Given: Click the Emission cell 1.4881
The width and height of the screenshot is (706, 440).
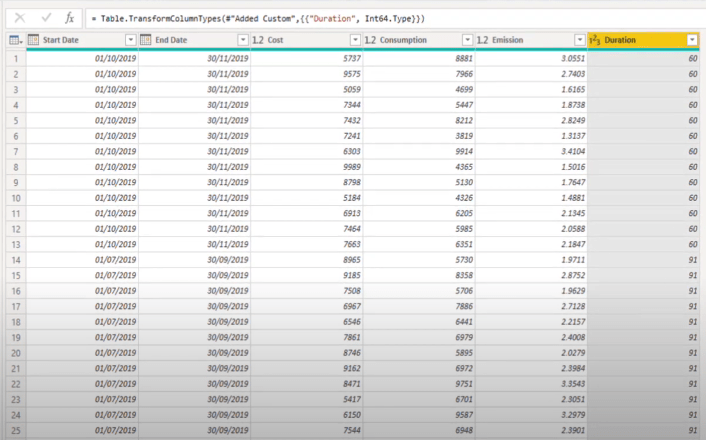Looking at the screenshot, I should (531, 198).
